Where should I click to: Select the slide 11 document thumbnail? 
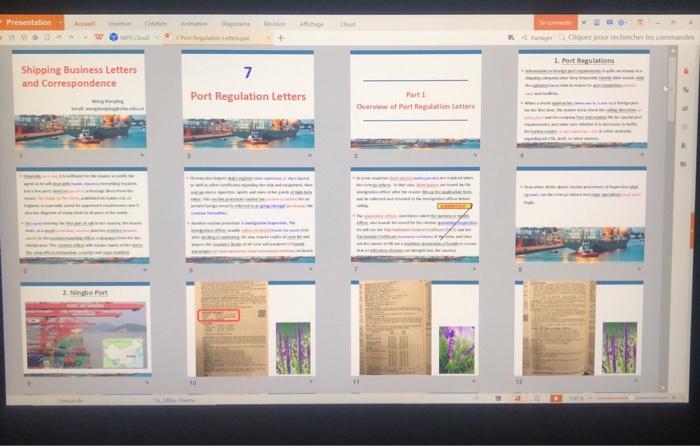[x=415, y=328]
